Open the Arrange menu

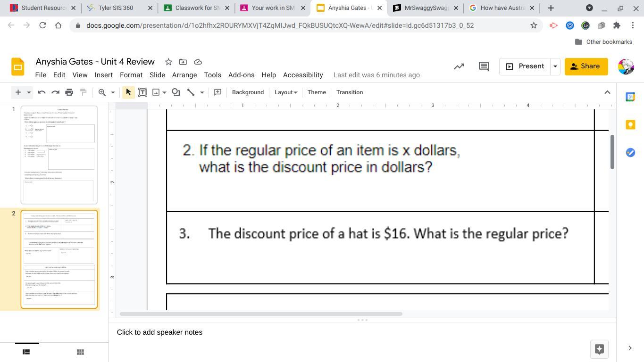pyautogui.click(x=184, y=75)
